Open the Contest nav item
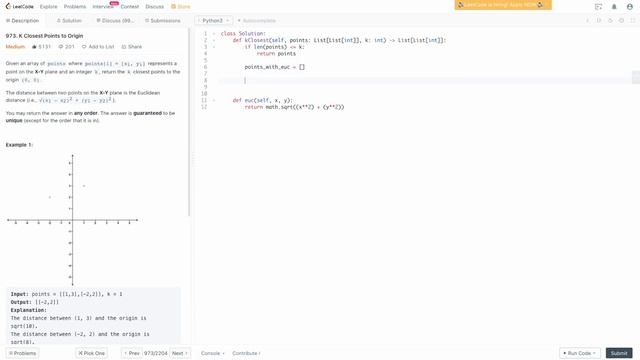 tap(130, 7)
